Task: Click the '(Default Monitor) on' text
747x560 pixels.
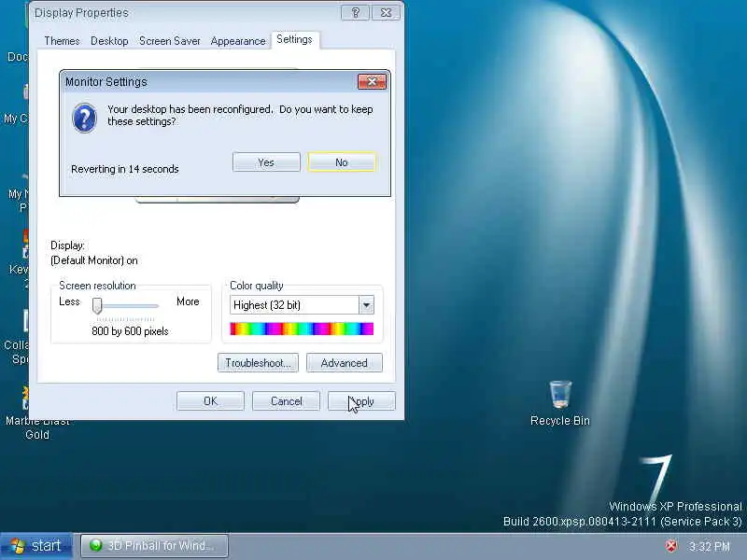Action: (x=94, y=260)
